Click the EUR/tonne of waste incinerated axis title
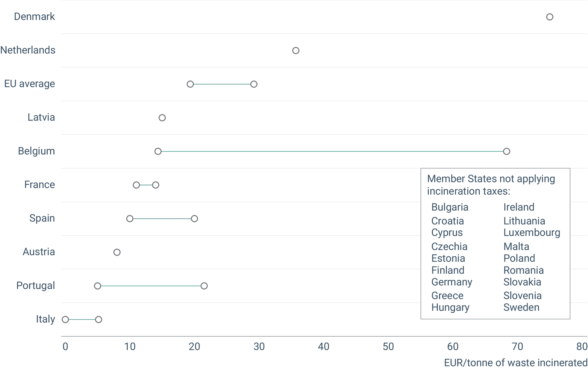This screenshot has width=588, height=369. [x=516, y=363]
